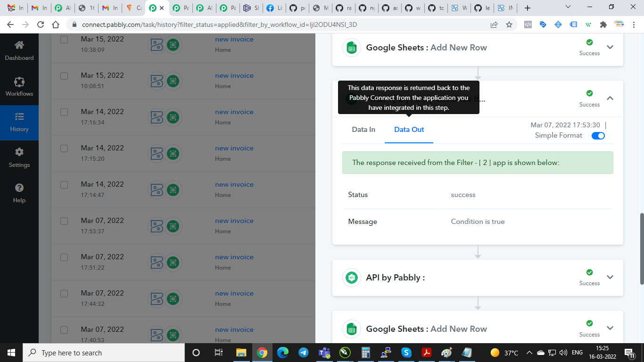Click the Google Sheets icon in the 10:38:09 row
The height and width of the screenshot is (362, 644).
tap(173, 45)
